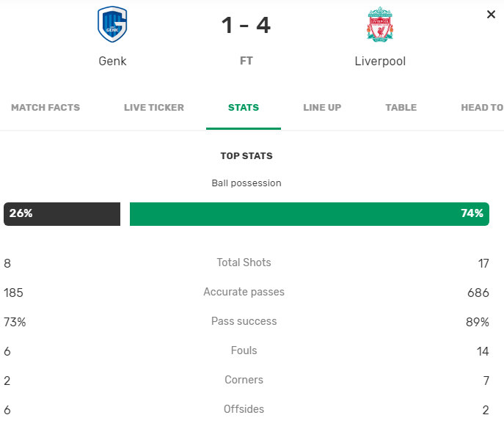The height and width of the screenshot is (426, 504).
Task: Click the Genk club crest
Action: pyautogui.click(x=112, y=24)
